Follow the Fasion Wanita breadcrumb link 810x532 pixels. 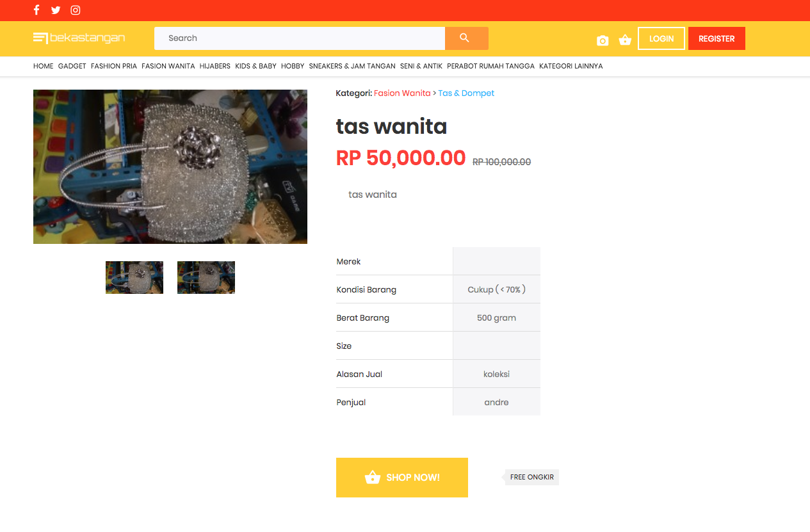tap(402, 93)
